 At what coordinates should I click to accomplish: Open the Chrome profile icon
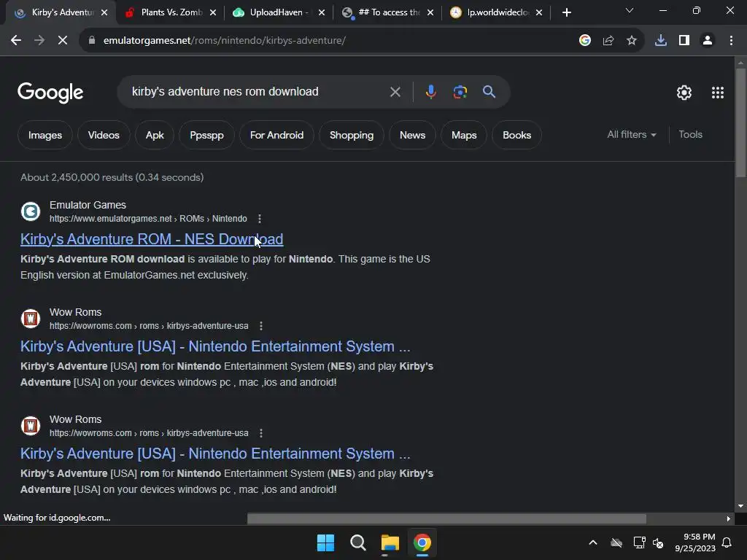click(708, 41)
